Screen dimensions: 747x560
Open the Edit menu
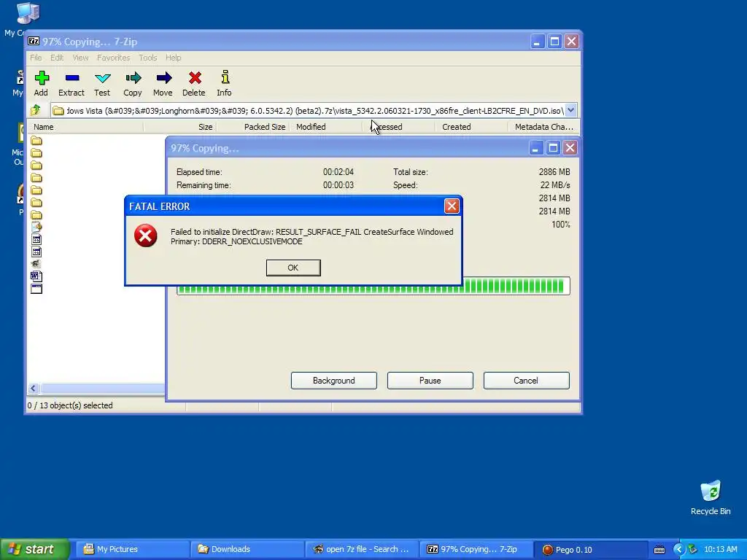pyautogui.click(x=57, y=58)
